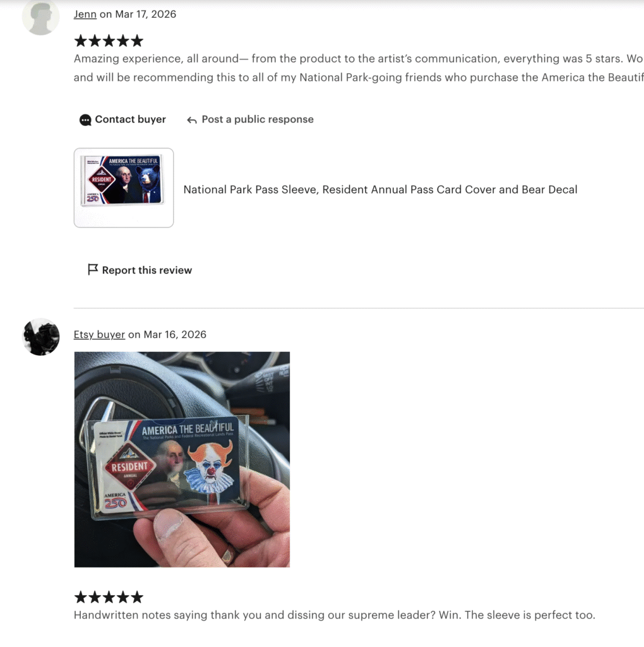Open the Etsy buyer name link

click(x=99, y=334)
